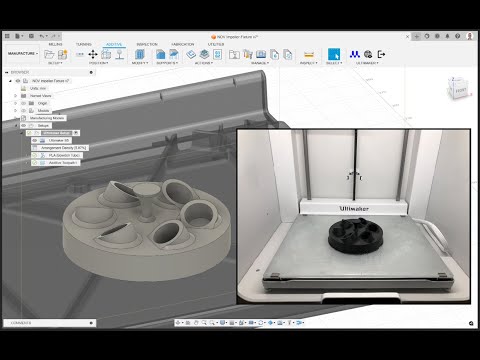
Task: Click the Post Process icon
Action: [217, 54]
